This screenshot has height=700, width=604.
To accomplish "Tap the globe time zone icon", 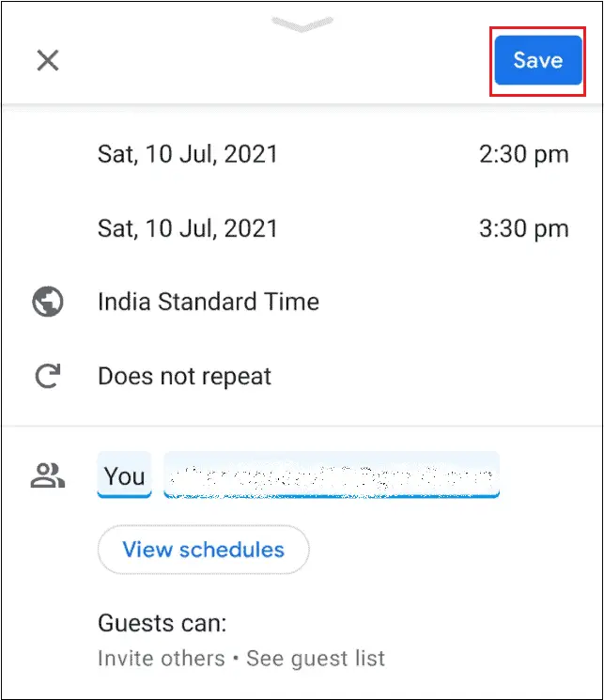I will coord(46,303).
